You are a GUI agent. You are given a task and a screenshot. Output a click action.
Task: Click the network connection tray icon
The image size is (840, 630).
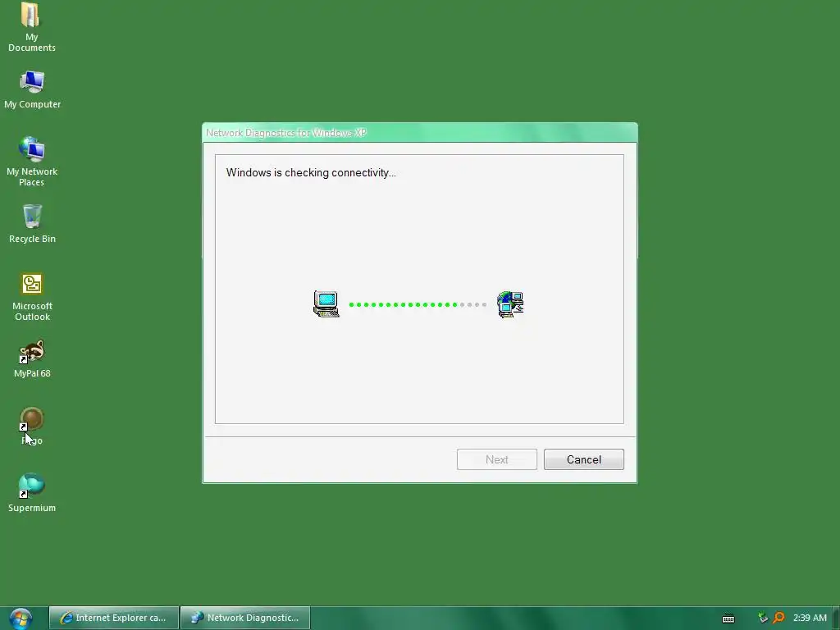click(763, 618)
